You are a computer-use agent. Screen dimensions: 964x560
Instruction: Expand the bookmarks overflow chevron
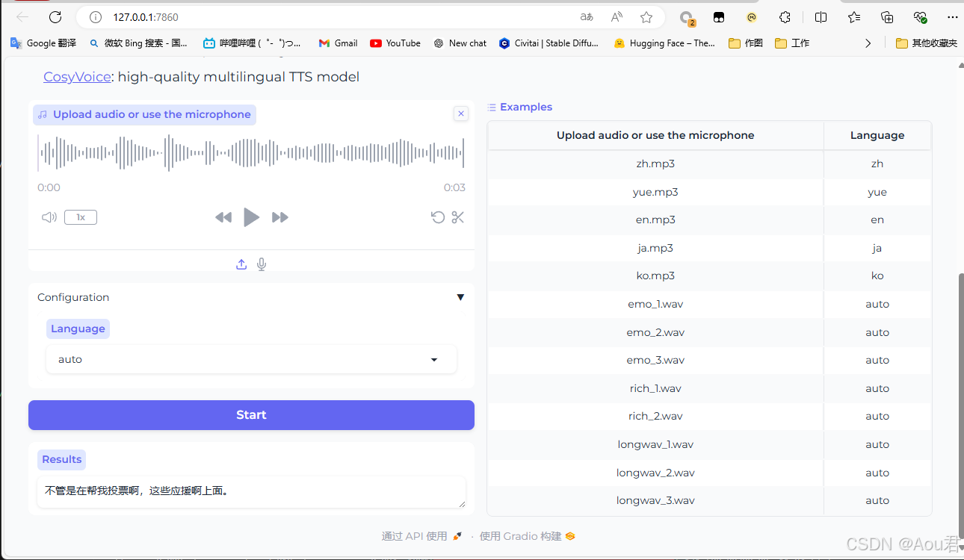pos(868,43)
